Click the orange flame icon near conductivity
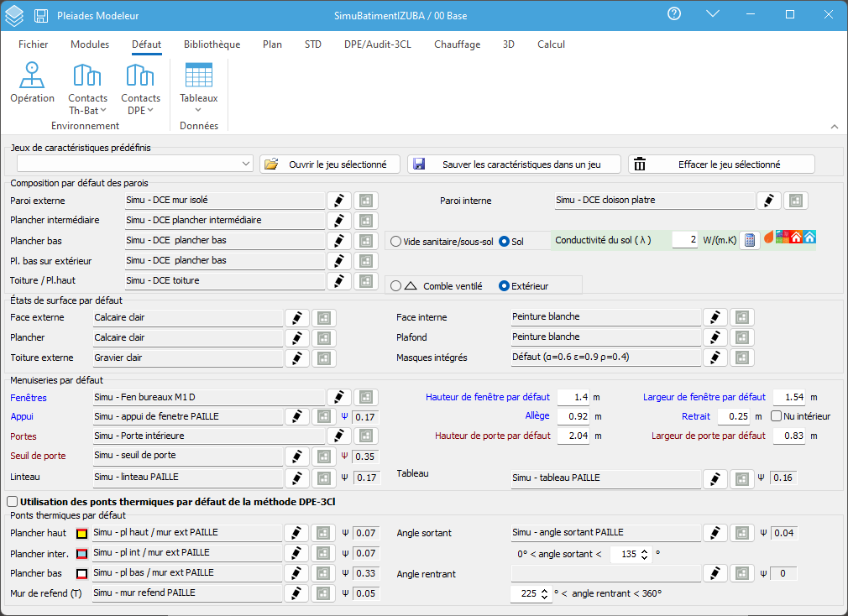This screenshot has width=848, height=616. (x=768, y=237)
